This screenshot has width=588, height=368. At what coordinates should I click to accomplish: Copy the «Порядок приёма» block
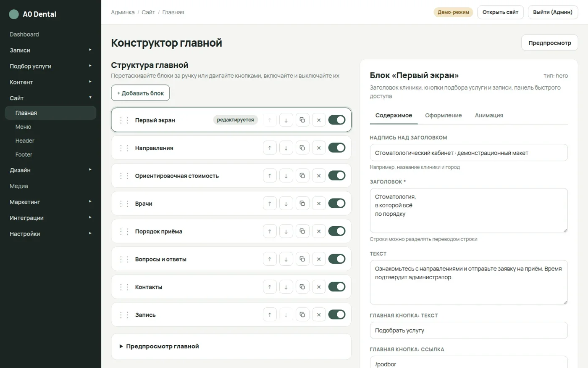pyautogui.click(x=302, y=231)
